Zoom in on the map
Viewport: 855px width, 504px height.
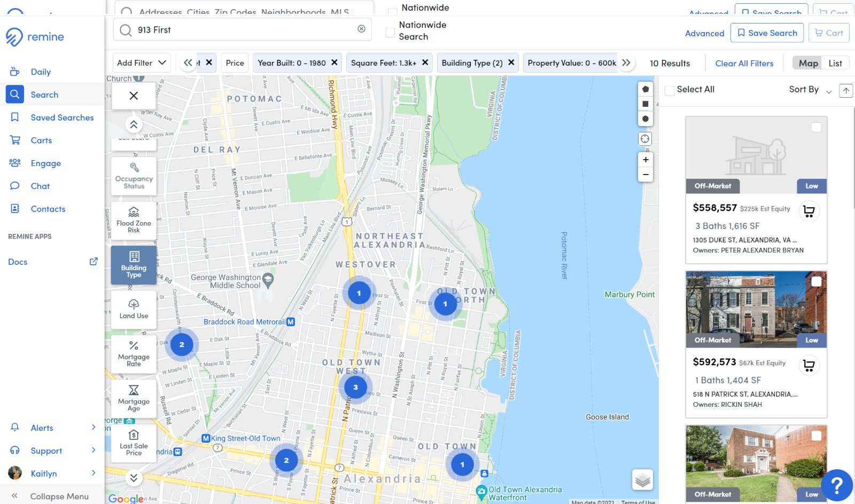pos(646,160)
